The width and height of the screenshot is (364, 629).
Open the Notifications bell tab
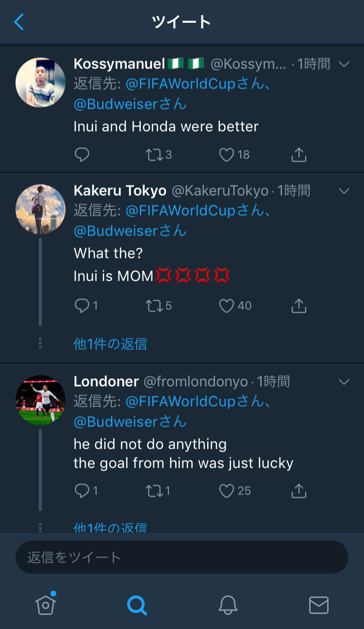(228, 605)
